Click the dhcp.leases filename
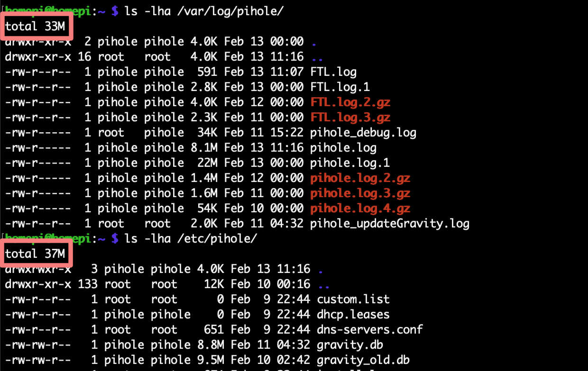 (353, 315)
